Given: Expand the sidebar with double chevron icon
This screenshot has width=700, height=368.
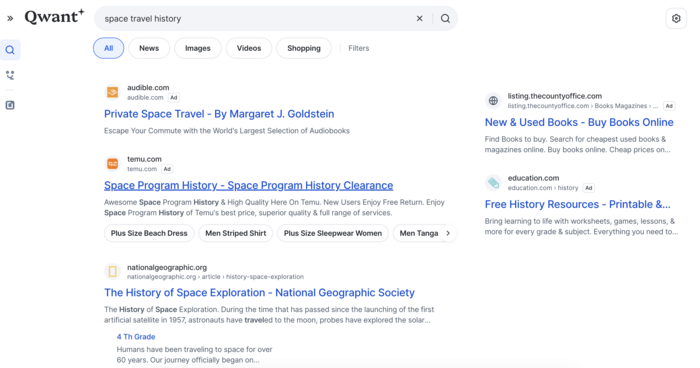Looking at the screenshot, I should (10, 18).
